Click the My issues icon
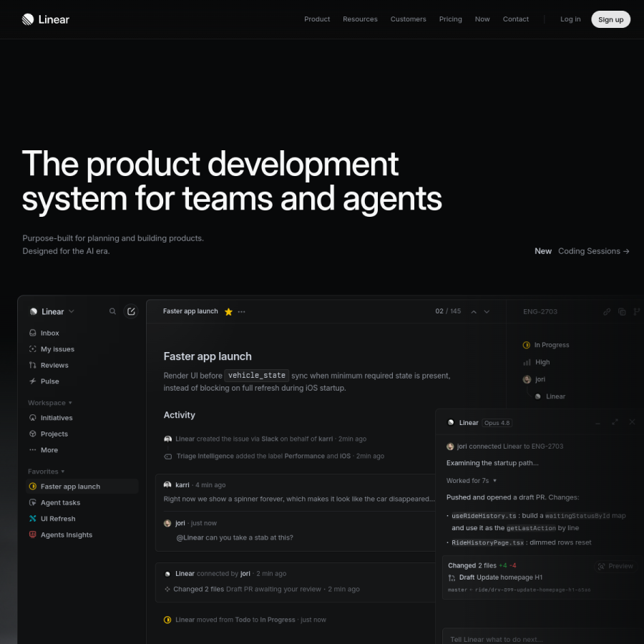Image resolution: width=644 pixels, height=644 pixels. pyautogui.click(x=32, y=348)
